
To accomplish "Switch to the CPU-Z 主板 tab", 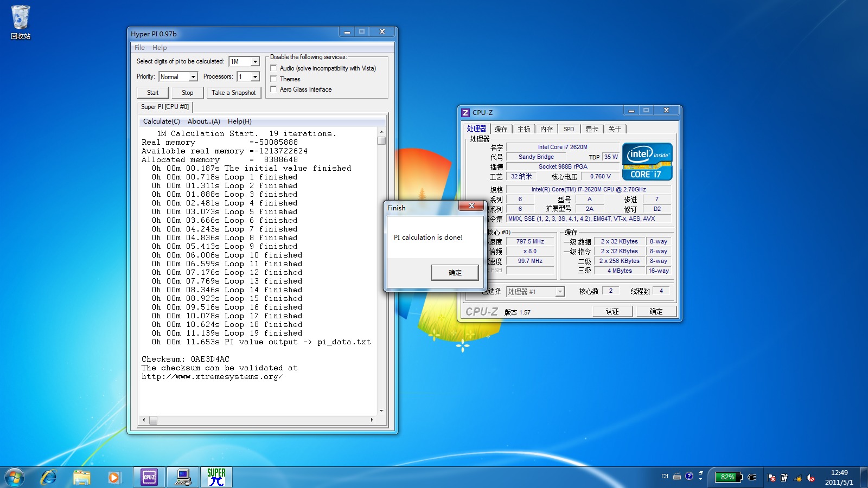I will [x=524, y=129].
